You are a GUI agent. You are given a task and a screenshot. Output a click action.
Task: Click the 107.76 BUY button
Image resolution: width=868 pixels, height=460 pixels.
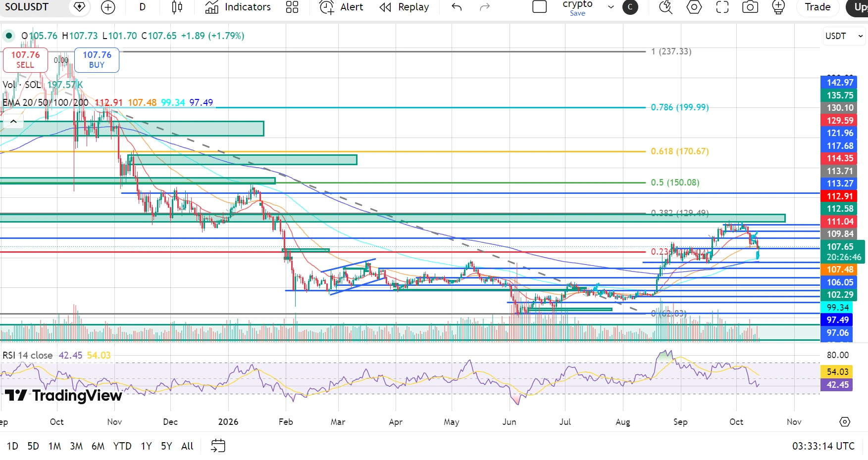(97, 60)
